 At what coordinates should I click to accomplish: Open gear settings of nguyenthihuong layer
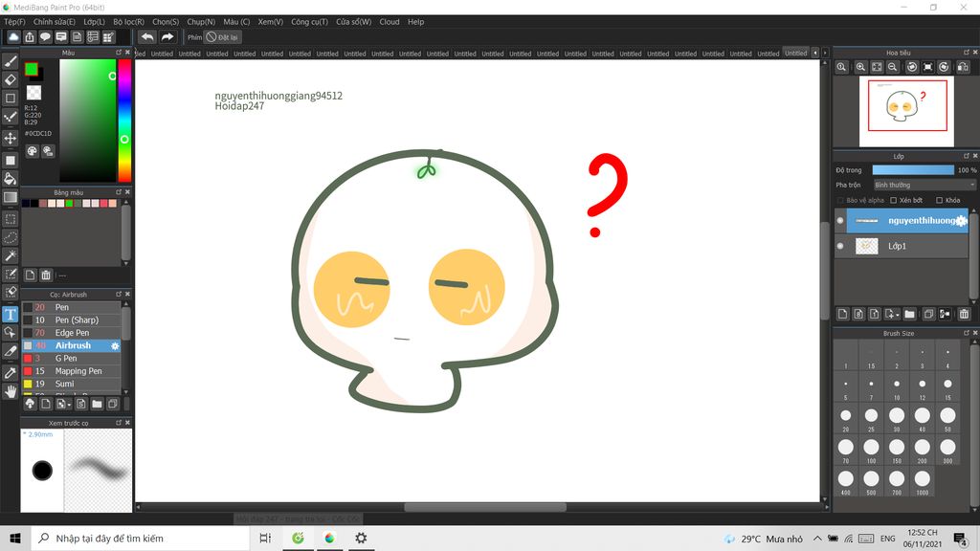[x=961, y=221]
